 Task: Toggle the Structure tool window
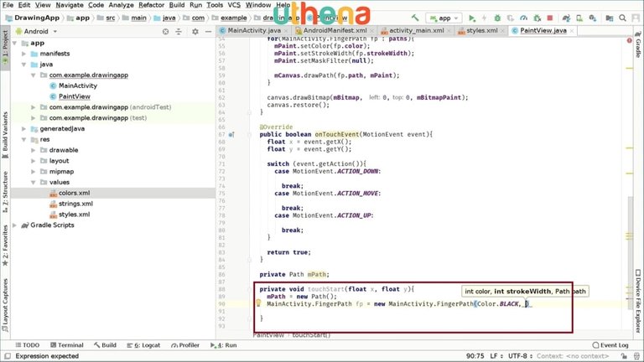pos(5,190)
